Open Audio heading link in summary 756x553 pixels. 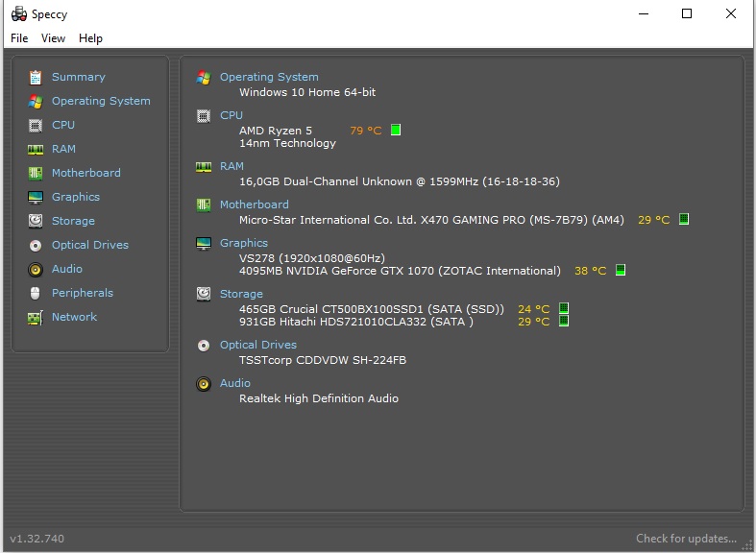coord(235,383)
